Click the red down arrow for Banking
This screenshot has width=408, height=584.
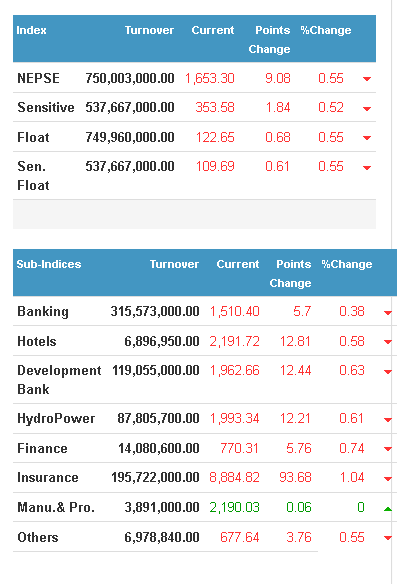point(388,312)
